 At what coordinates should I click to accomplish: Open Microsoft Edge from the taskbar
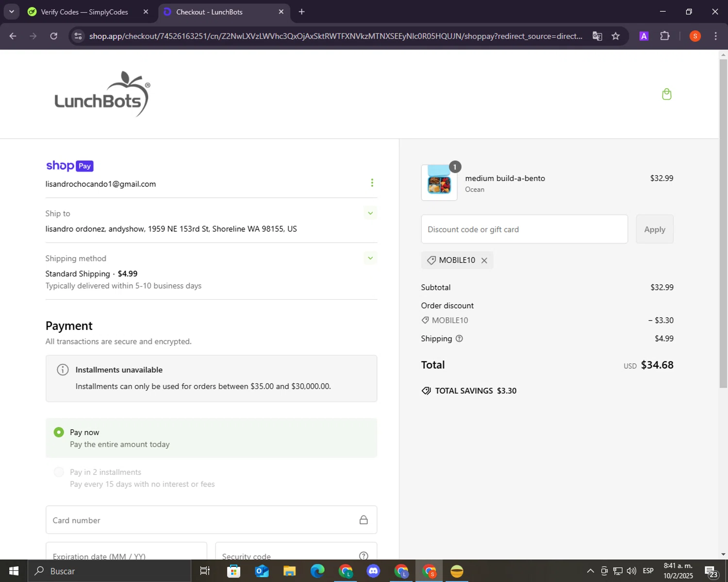tap(317, 571)
